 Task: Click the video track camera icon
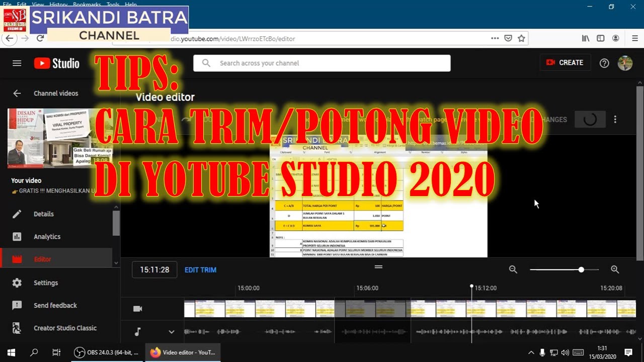coord(137,309)
